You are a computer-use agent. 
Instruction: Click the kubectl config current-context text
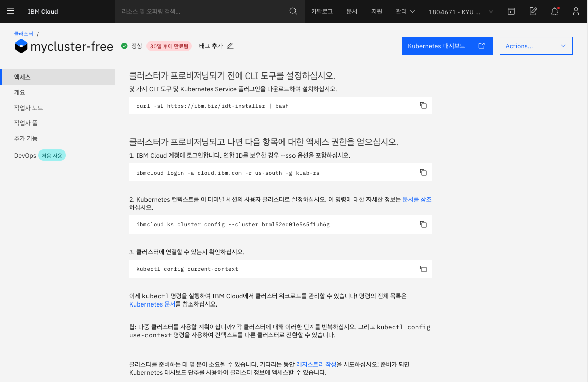tap(187, 269)
